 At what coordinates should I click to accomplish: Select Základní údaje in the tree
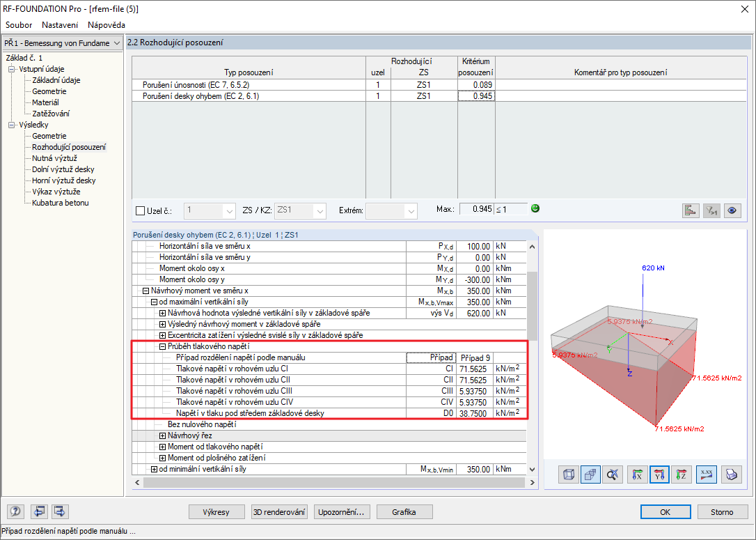(x=56, y=80)
